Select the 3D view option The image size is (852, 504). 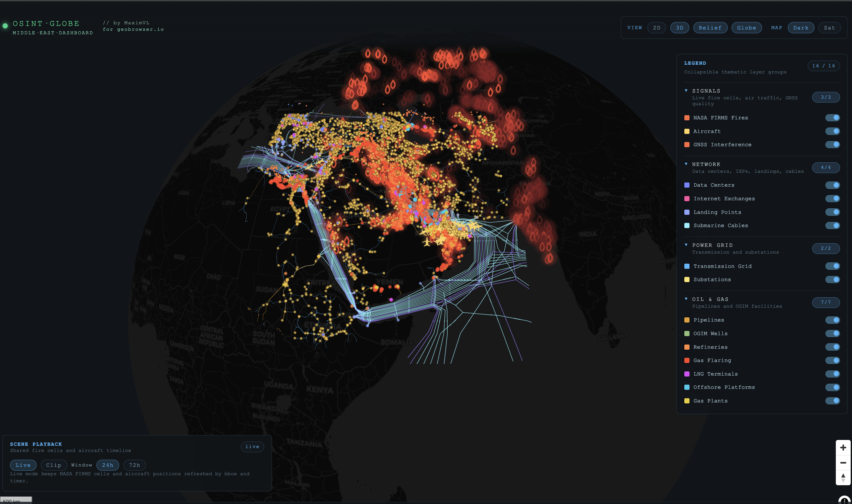pyautogui.click(x=679, y=28)
